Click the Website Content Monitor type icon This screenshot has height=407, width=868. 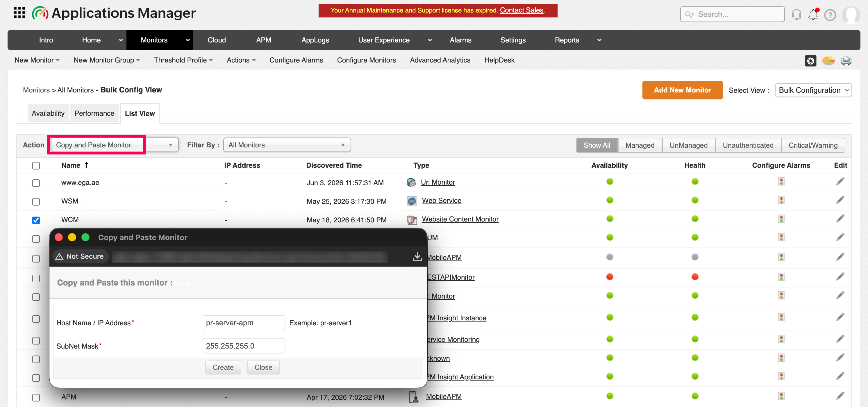coord(411,220)
